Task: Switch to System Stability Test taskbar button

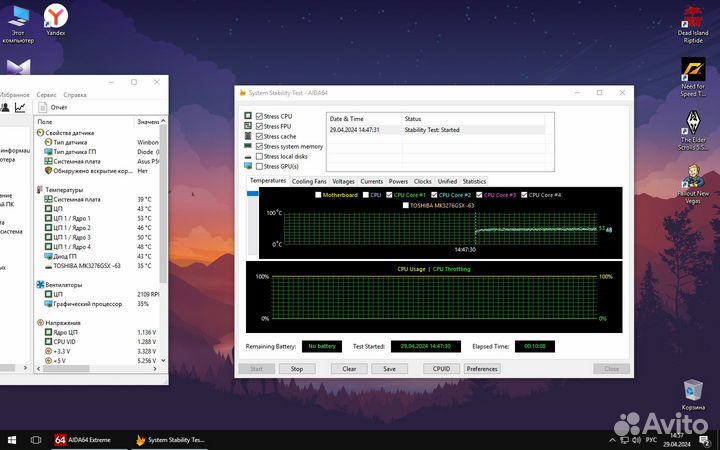Action: click(170, 440)
